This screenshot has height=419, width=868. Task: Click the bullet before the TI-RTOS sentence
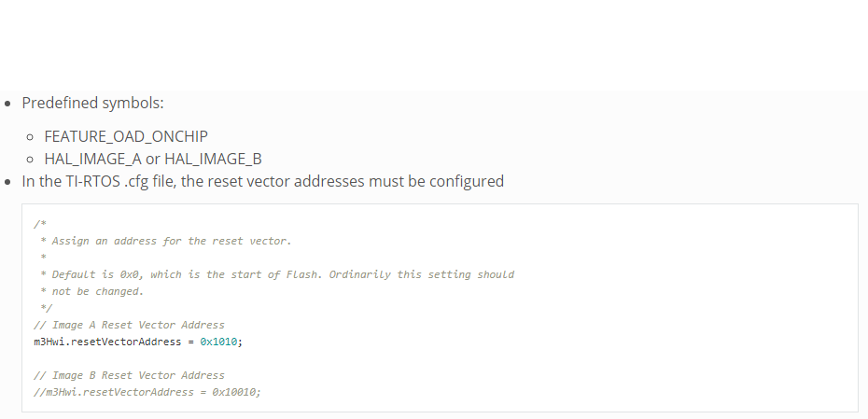tap(7, 181)
